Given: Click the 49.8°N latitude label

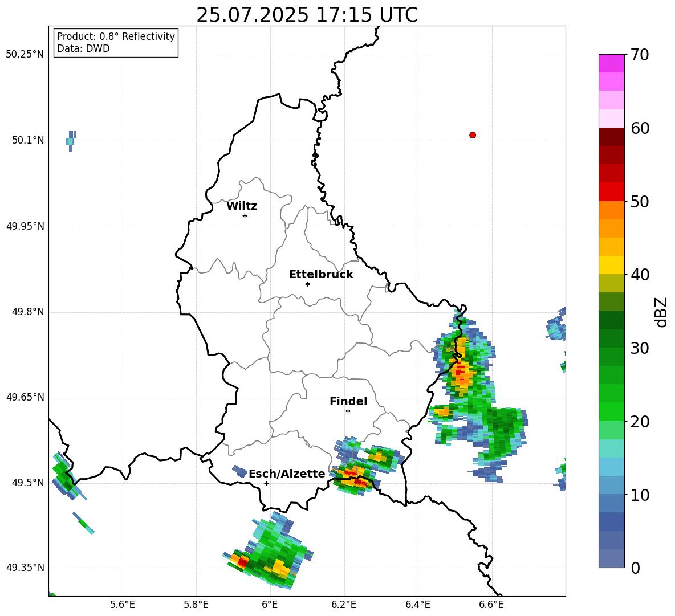Looking at the screenshot, I should 28,312.
